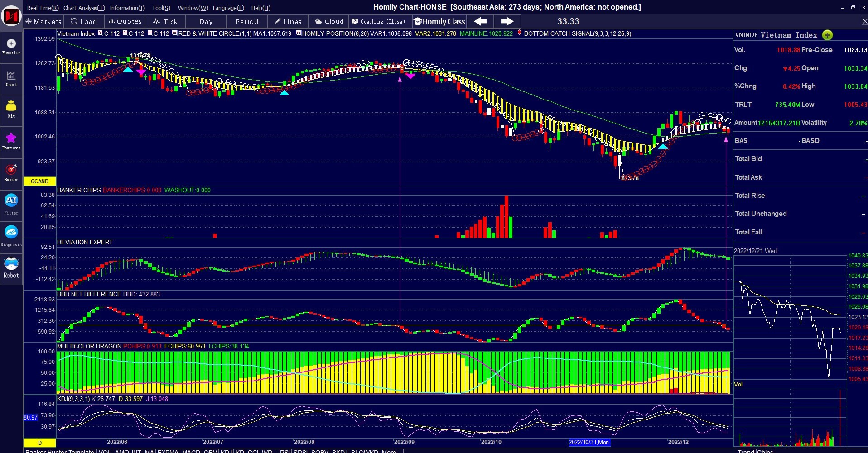This screenshot has height=453, width=868.
Task: Click the 2022/10/31,Mon. date marker
Action: point(589,442)
